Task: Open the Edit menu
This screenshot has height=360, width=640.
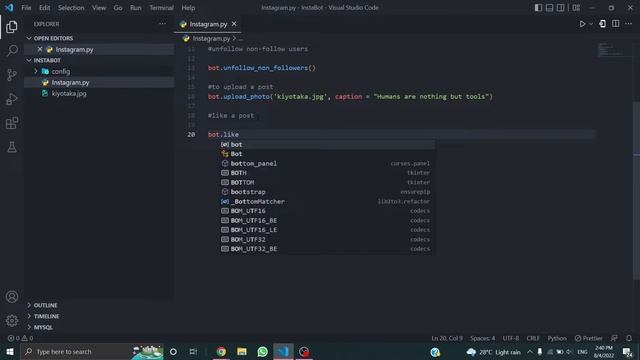Action: coord(44,8)
